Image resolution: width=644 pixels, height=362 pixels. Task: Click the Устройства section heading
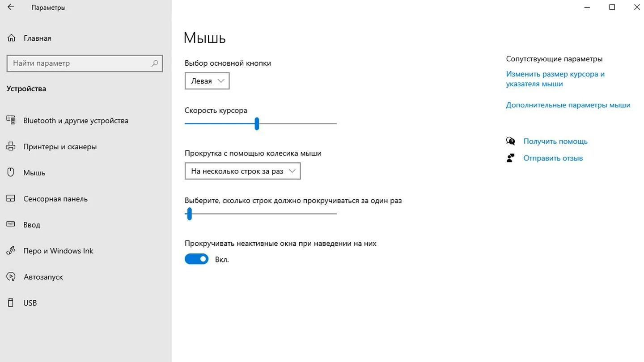26,88
